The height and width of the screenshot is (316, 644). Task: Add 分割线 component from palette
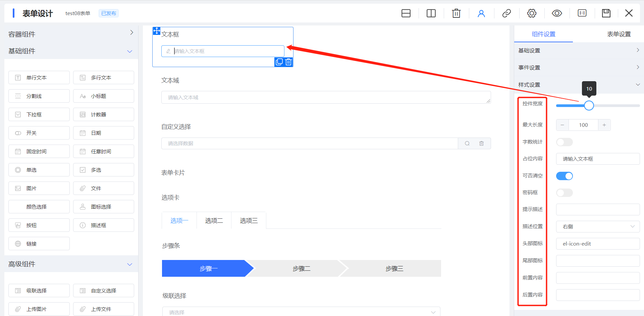pos(39,96)
